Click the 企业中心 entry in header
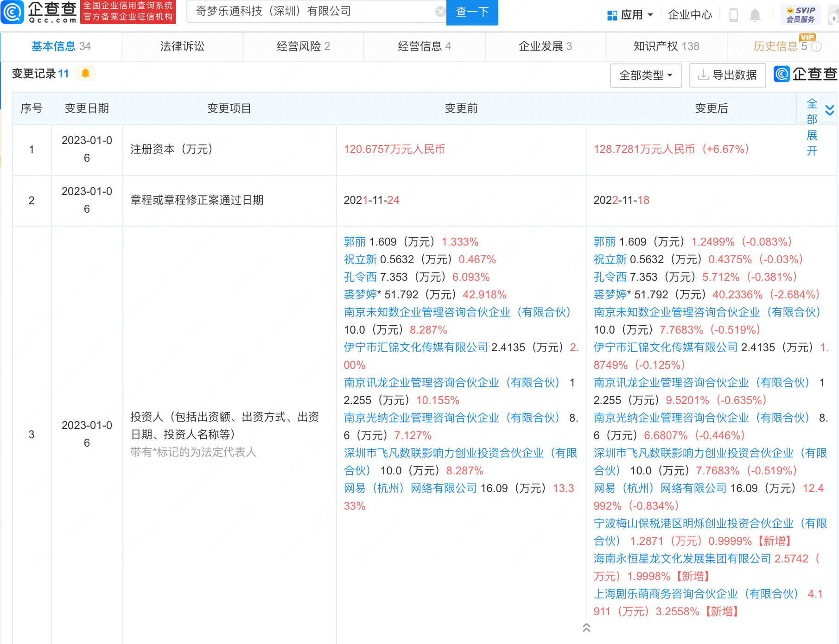839x644 pixels. tap(690, 14)
